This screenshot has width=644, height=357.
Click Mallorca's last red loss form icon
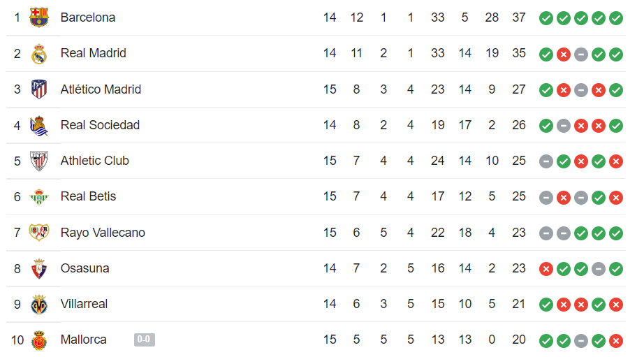pos(615,340)
